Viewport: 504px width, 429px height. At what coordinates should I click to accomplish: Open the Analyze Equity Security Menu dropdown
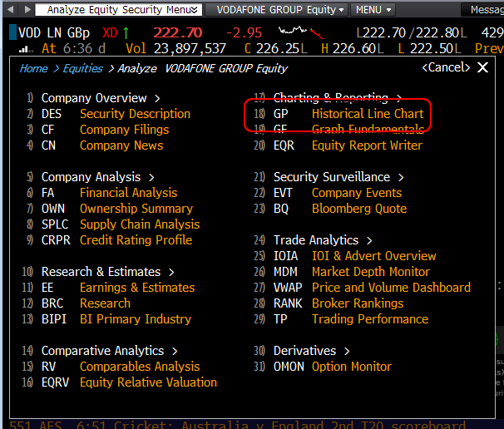tap(119, 10)
